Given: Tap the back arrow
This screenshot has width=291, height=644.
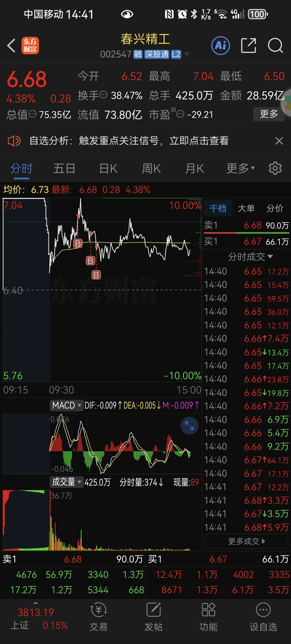Looking at the screenshot, I should coord(11,46).
